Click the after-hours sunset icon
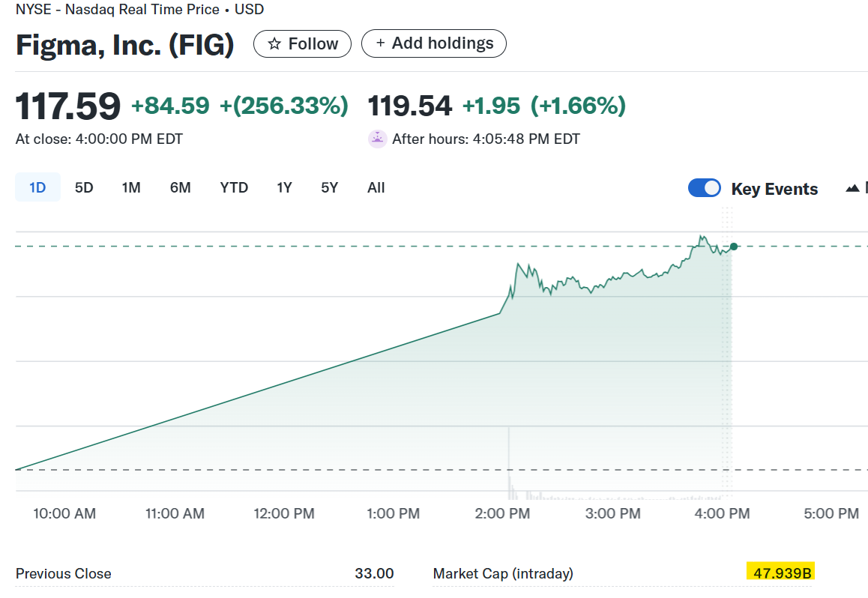This screenshot has height=598, width=868. 378,139
